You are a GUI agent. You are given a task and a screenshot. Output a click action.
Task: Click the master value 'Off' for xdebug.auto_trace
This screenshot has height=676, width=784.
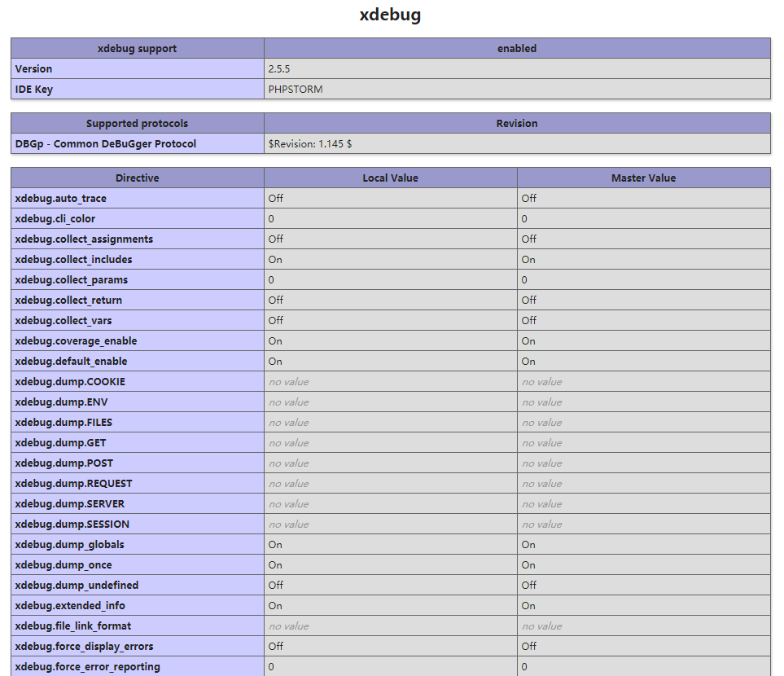tap(529, 199)
